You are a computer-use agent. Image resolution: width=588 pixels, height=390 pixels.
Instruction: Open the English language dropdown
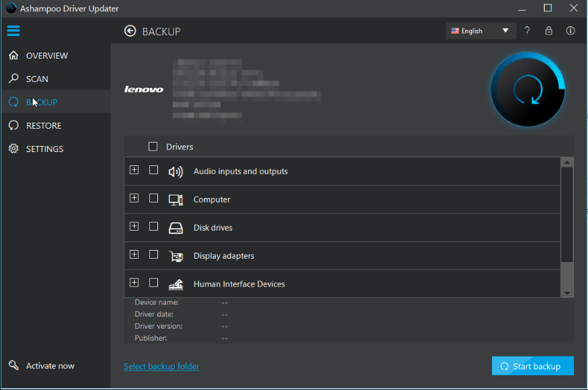pos(479,31)
